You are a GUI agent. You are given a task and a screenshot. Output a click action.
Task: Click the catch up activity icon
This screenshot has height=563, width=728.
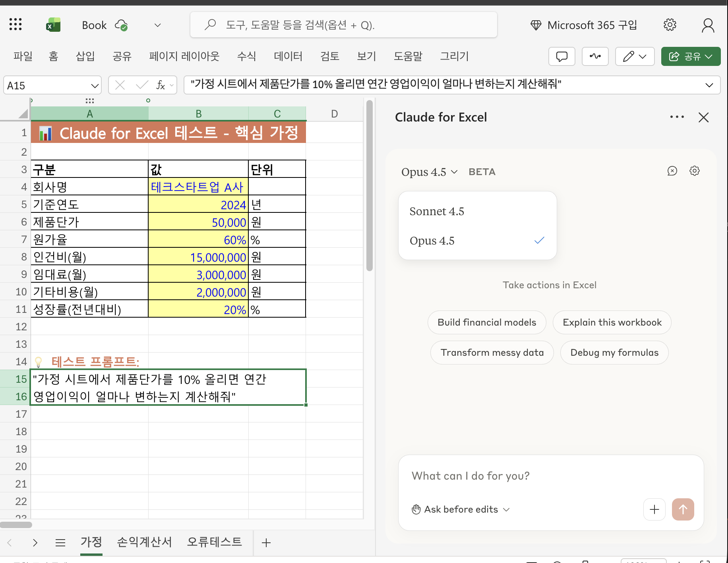click(x=595, y=56)
